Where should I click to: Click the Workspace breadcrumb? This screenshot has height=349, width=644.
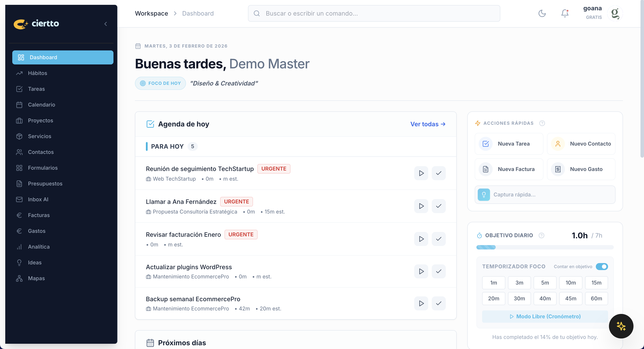tap(151, 13)
